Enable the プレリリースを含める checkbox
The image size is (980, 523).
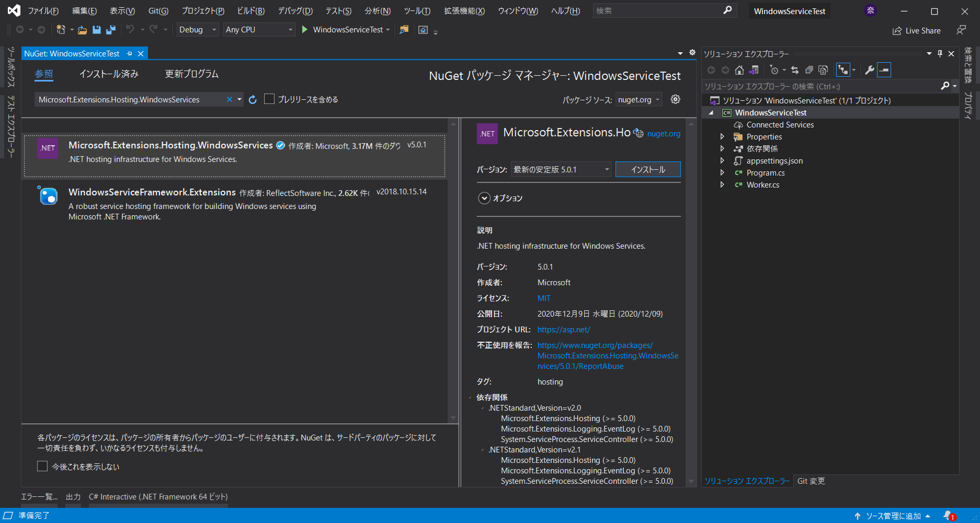(x=269, y=99)
